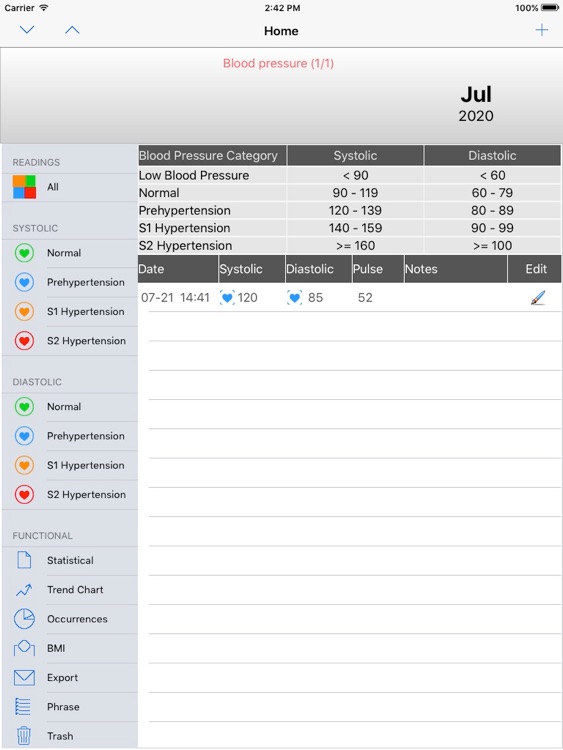
Task: Click the orange heart icon under Systolic
Action: [x=24, y=311]
